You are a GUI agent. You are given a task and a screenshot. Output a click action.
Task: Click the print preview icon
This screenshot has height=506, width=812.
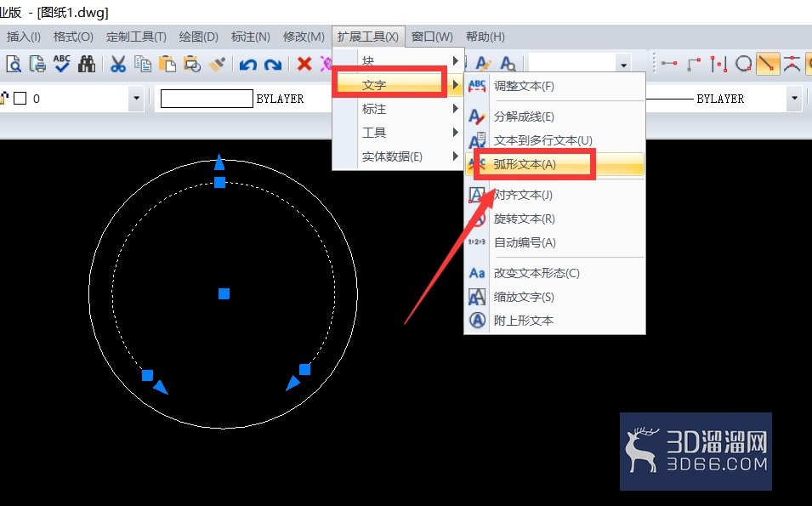[x=14, y=64]
